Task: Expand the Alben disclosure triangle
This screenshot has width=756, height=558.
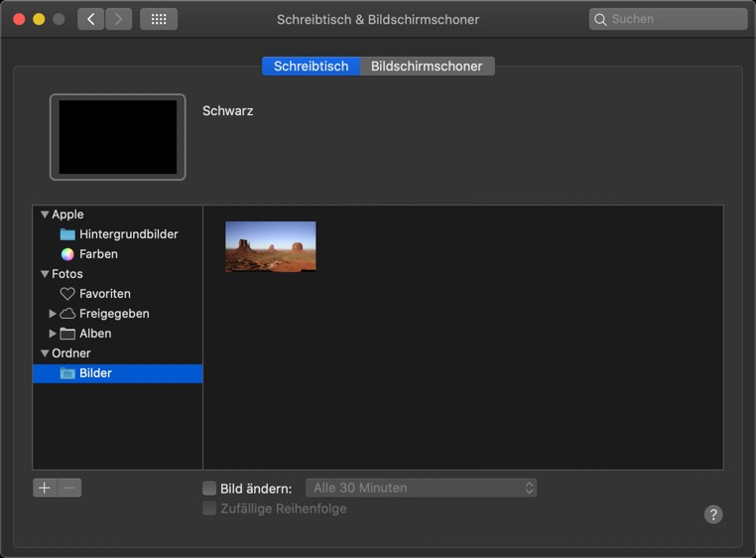Action: tap(53, 334)
